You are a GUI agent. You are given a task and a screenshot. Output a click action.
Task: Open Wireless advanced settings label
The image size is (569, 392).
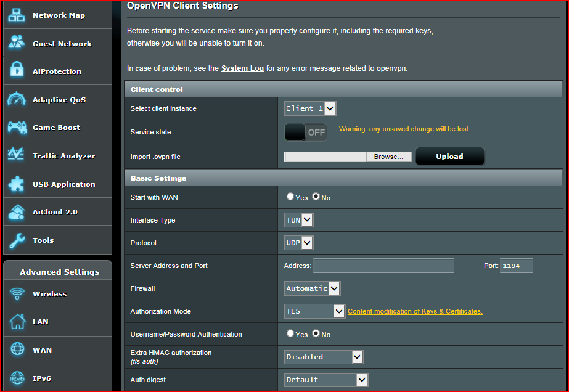click(x=50, y=294)
